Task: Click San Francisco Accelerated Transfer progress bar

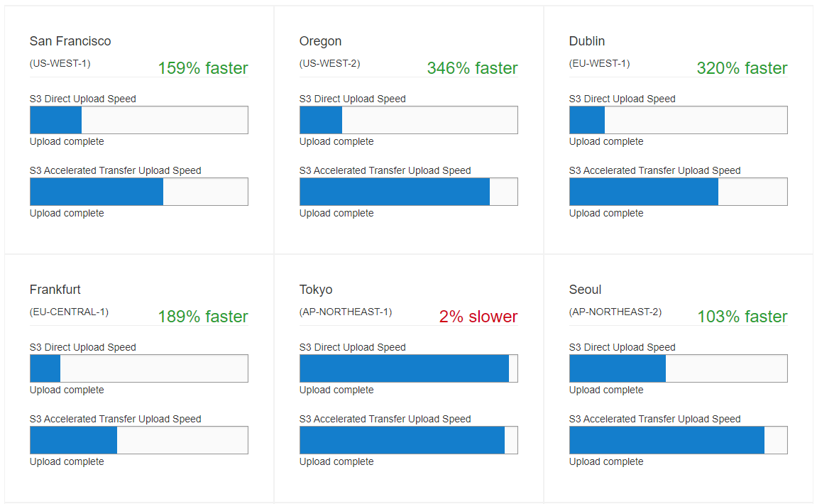Action: click(x=138, y=192)
